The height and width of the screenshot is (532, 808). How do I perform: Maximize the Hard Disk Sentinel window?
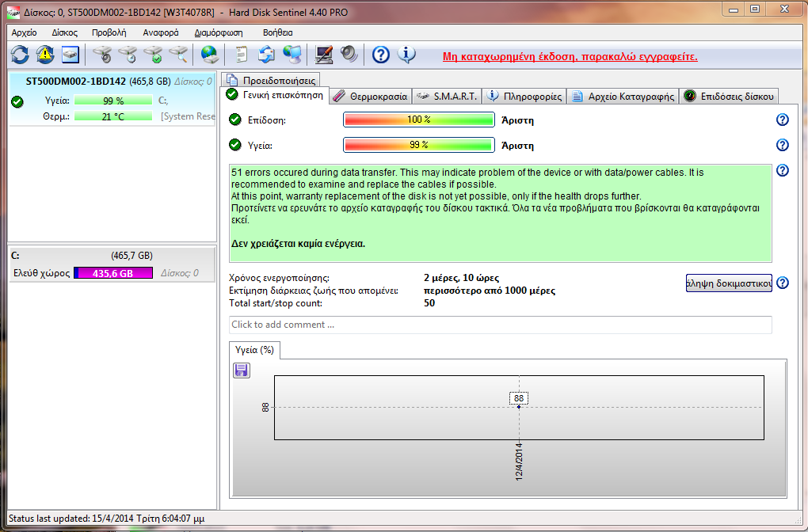point(755,9)
